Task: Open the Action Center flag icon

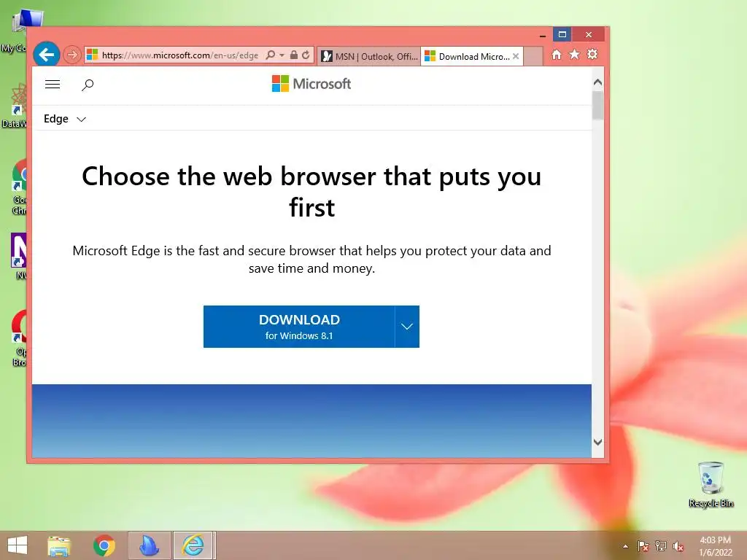Action: click(643, 546)
